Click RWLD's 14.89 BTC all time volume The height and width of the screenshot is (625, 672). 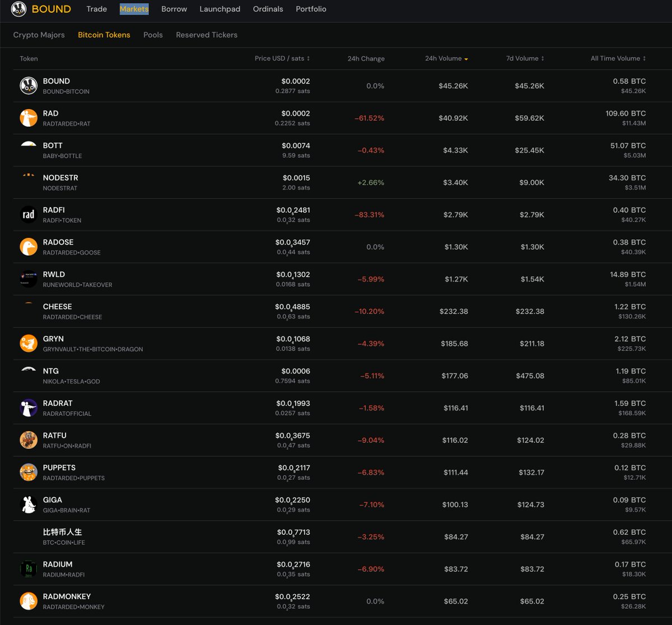(628, 274)
